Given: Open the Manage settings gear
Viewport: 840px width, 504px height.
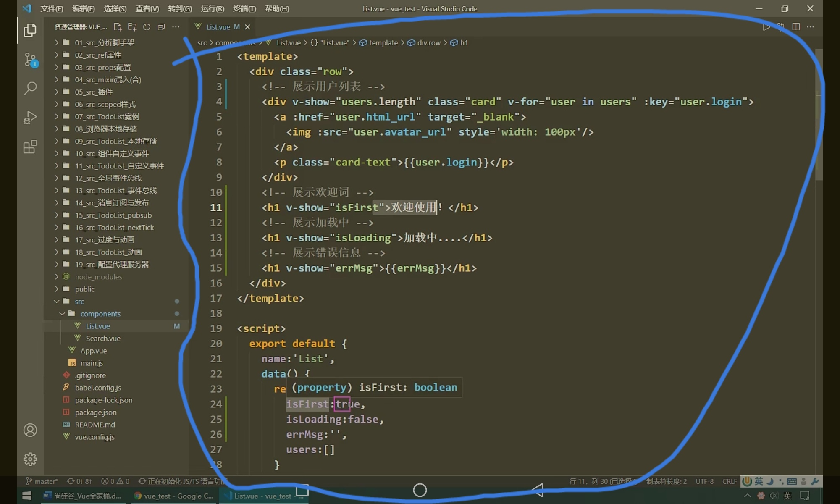Looking at the screenshot, I should click(x=30, y=459).
